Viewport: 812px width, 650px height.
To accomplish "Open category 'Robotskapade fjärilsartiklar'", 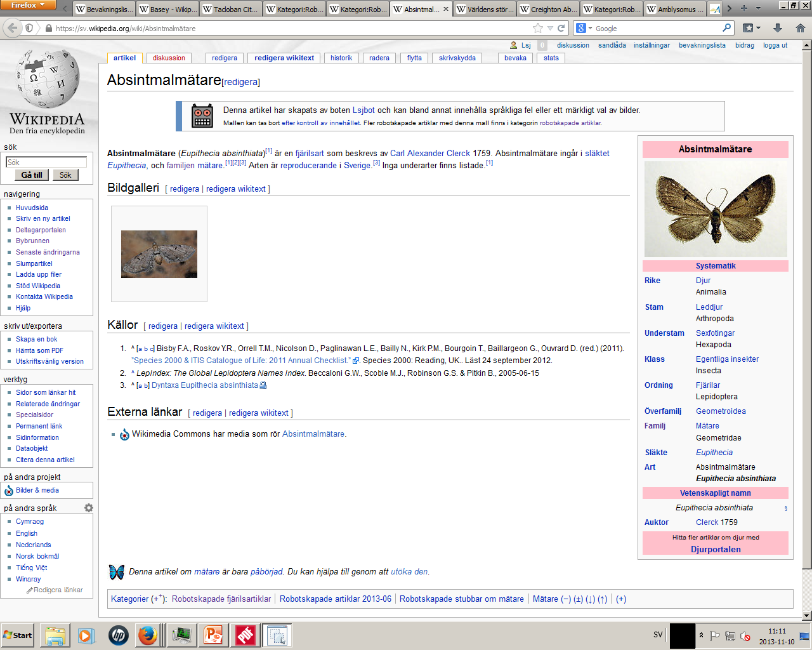I will tap(221, 599).
